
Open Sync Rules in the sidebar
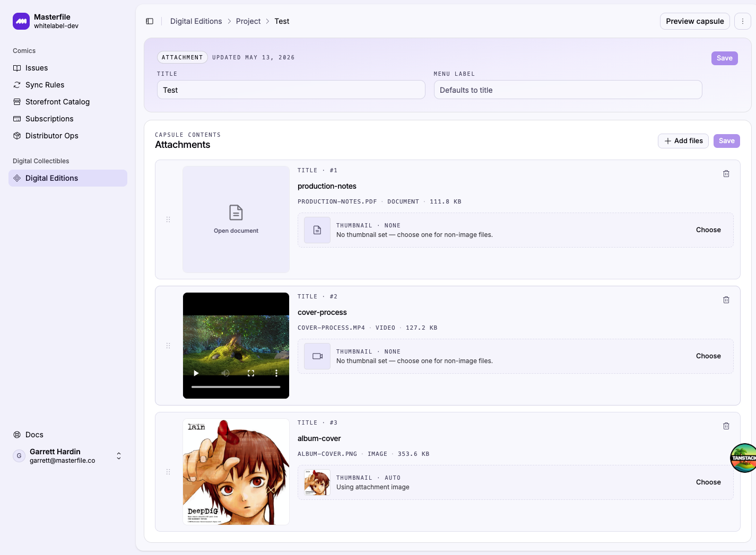(x=68, y=85)
